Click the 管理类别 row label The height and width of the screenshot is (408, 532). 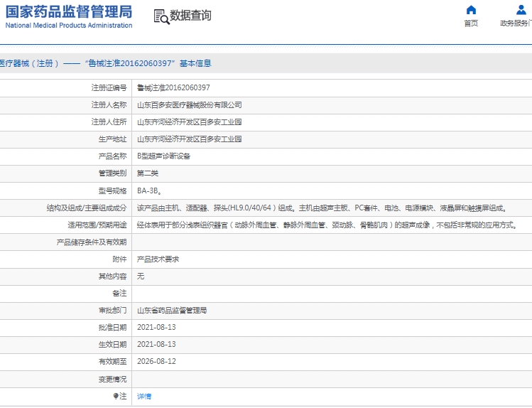tap(113, 173)
